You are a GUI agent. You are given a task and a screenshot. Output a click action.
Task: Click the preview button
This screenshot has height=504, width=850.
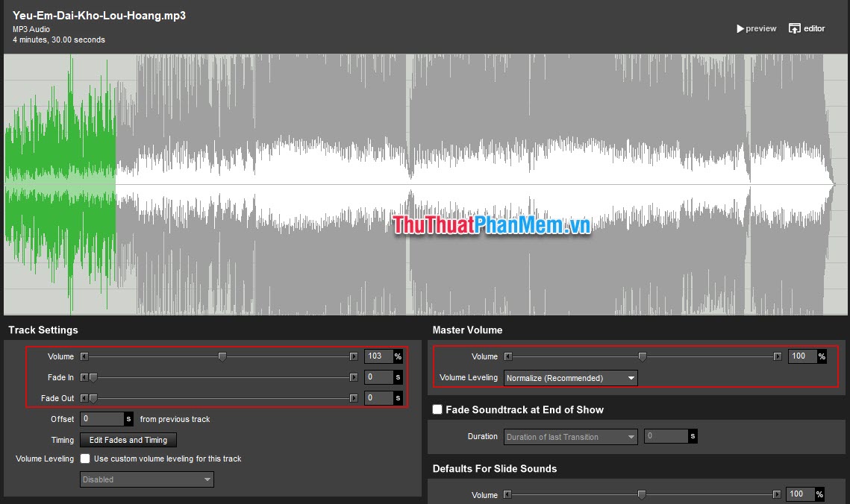click(756, 28)
